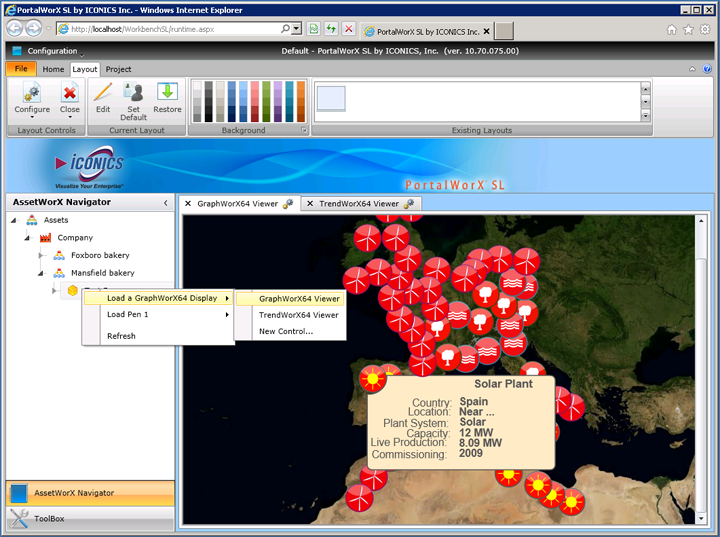The width and height of the screenshot is (720, 537).
Task: Expand the Foxboro bakery node
Action: tap(41, 255)
